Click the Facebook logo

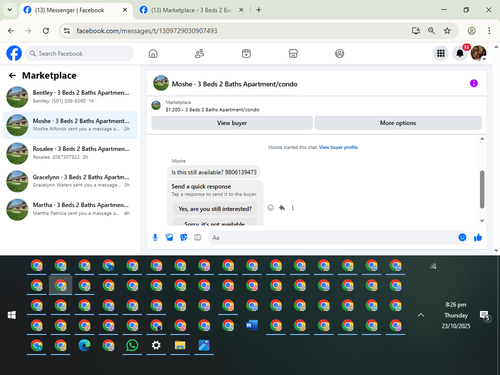(14, 53)
